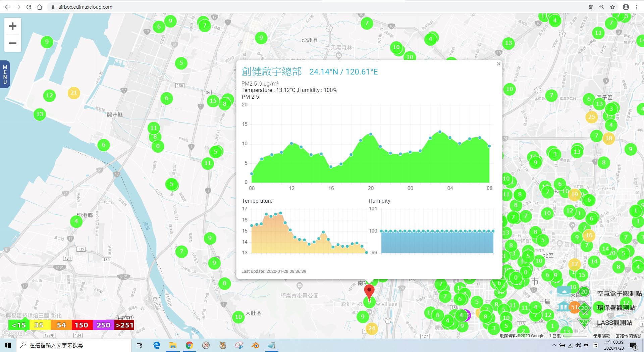Expand hidden system tray icons
Screen dimensions: 644x352
coord(554,345)
